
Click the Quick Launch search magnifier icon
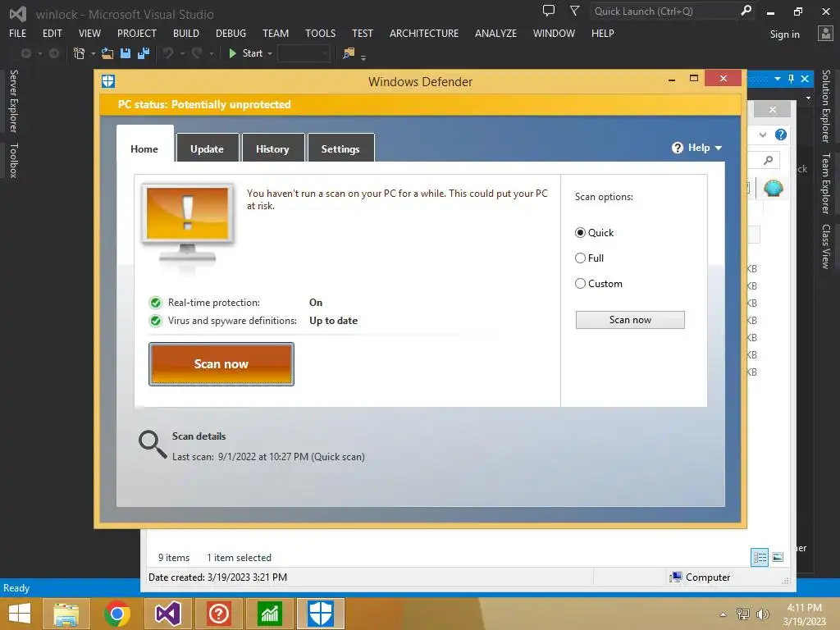point(746,11)
